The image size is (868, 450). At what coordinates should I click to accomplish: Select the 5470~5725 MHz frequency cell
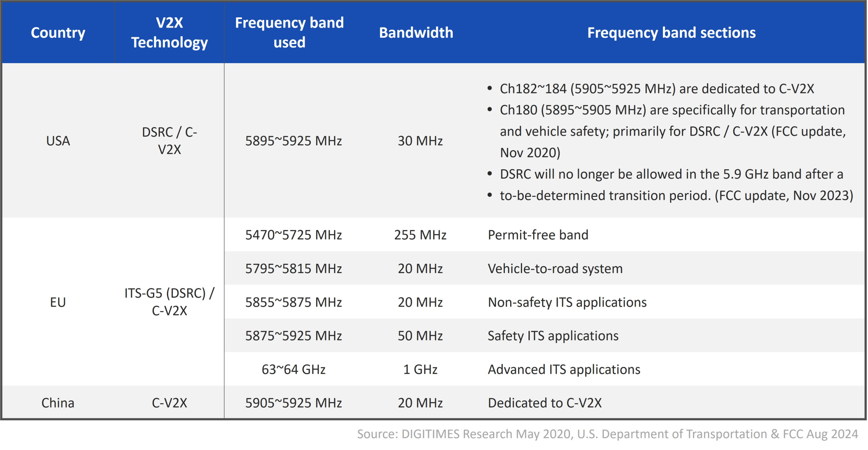pos(293,235)
